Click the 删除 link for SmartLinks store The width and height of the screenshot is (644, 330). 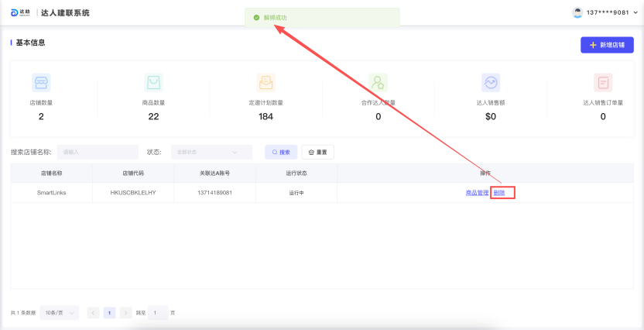[x=499, y=192]
